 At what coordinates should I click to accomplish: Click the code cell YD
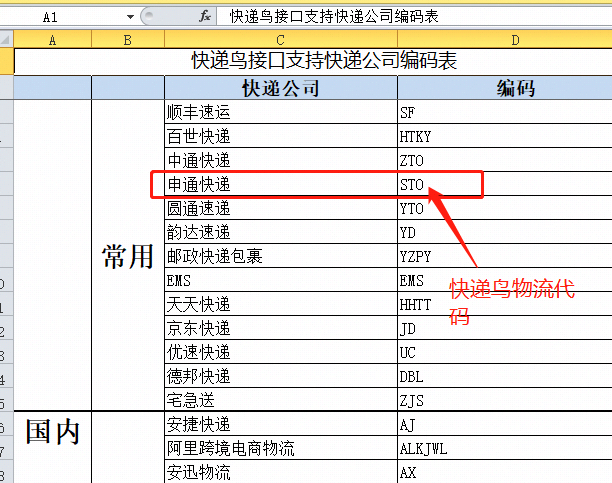click(x=505, y=232)
